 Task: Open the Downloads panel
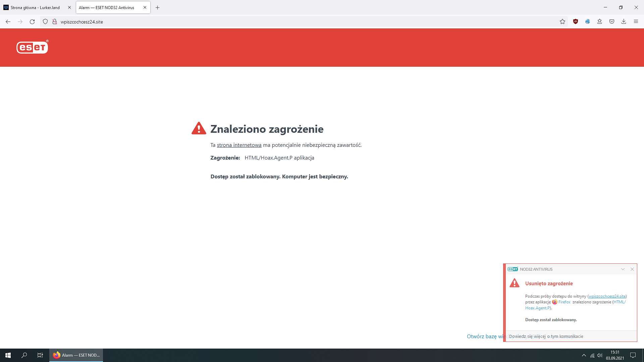[x=624, y=22]
